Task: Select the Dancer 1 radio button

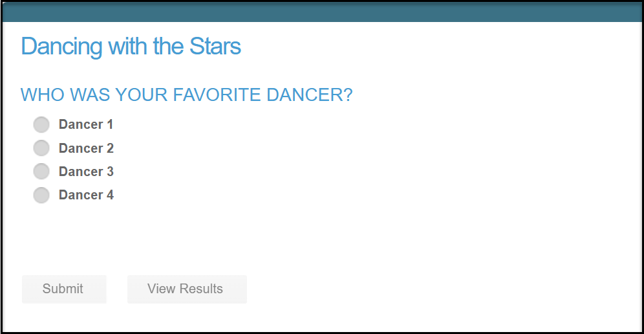Action: [x=41, y=125]
